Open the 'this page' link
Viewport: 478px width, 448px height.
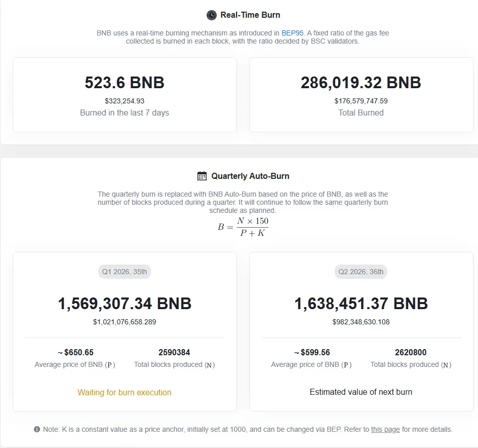tap(385, 429)
